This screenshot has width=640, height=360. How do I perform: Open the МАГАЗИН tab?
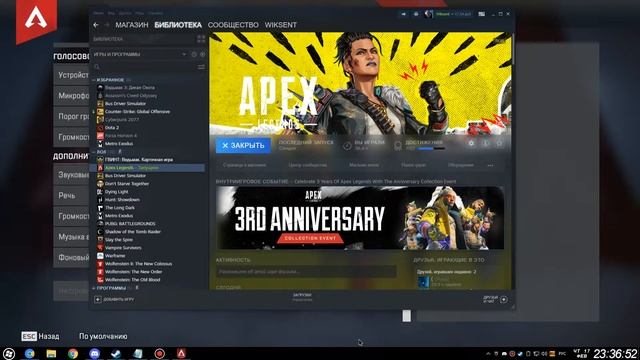(131, 25)
